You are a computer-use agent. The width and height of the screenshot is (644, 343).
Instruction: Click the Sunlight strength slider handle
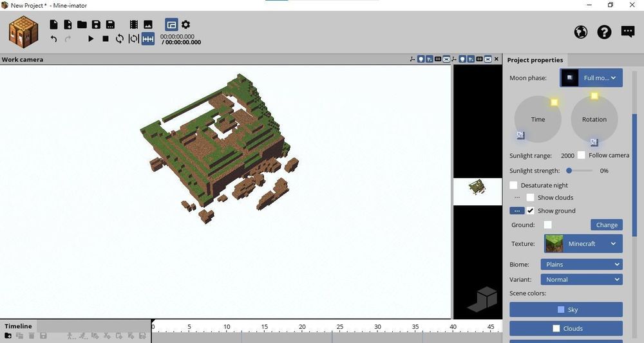coord(569,171)
